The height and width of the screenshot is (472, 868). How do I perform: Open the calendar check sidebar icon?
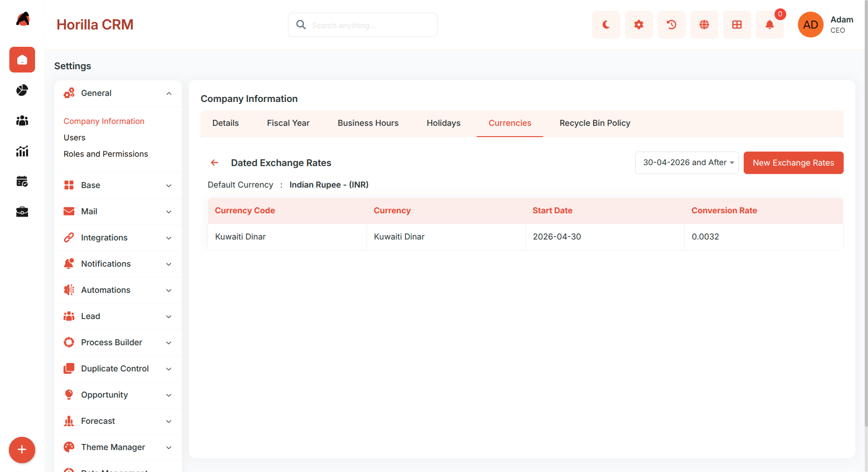[x=22, y=182]
